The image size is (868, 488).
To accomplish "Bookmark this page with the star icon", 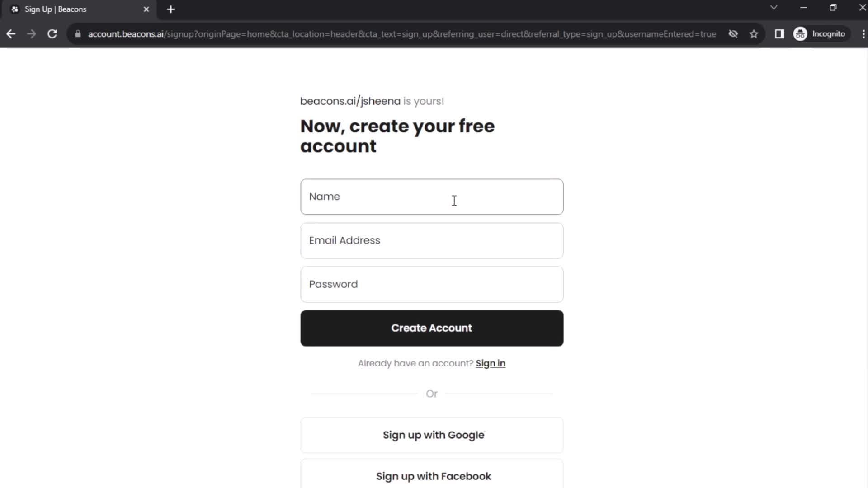I will point(754,34).
